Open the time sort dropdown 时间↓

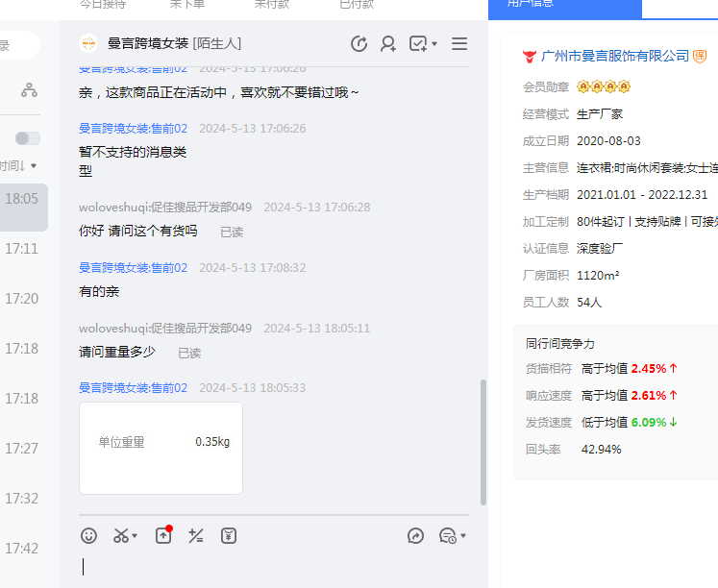coord(18,165)
